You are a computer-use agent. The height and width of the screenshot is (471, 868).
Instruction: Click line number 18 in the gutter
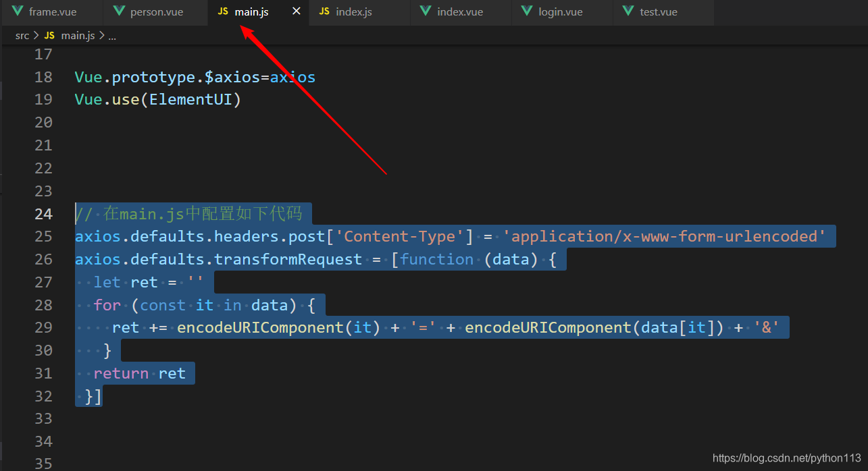pyautogui.click(x=43, y=77)
